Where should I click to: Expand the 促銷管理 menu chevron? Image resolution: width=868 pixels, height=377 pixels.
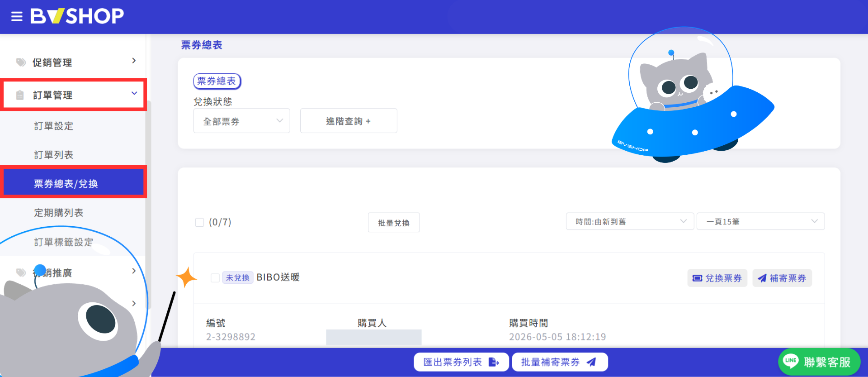click(x=134, y=61)
